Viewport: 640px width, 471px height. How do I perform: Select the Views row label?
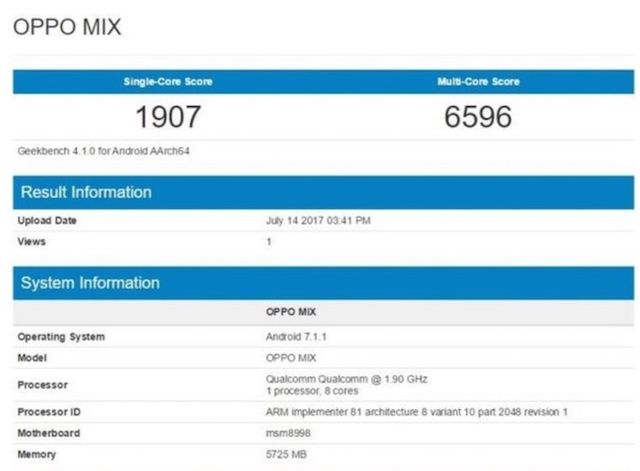click(32, 241)
